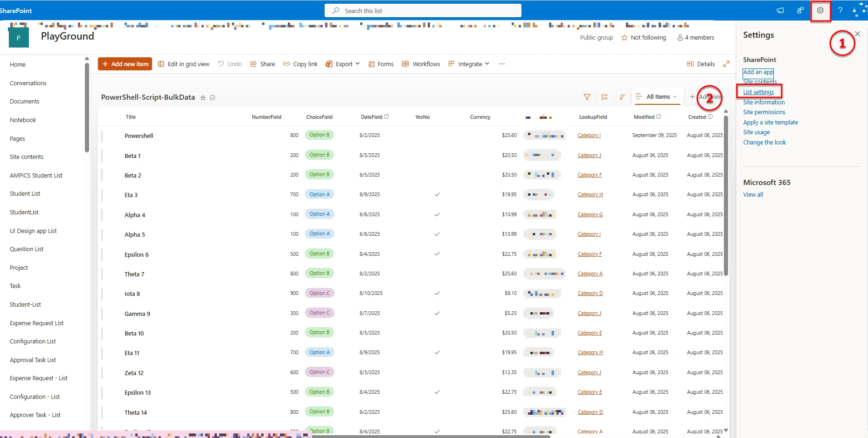This screenshot has width=868, height=438.
Task: Open the Currency column header menu
Action: tap(480, 117)
